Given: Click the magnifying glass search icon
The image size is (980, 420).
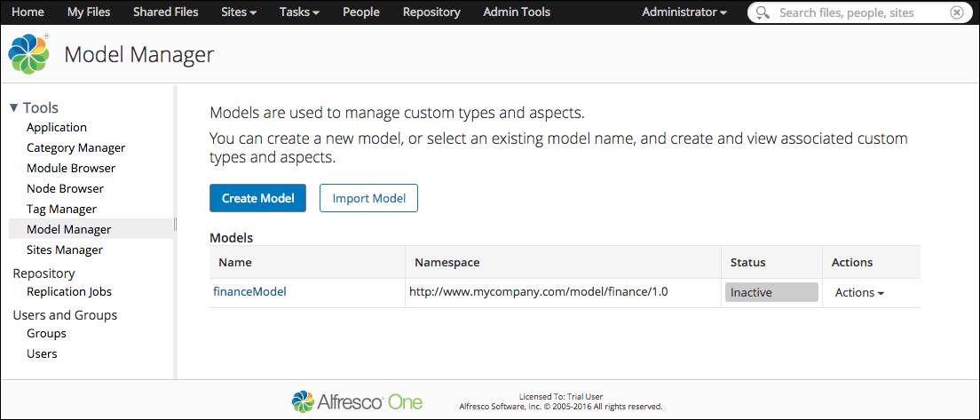Looking at the screenshot, I should pyautogui.click(x=763, y=12).
